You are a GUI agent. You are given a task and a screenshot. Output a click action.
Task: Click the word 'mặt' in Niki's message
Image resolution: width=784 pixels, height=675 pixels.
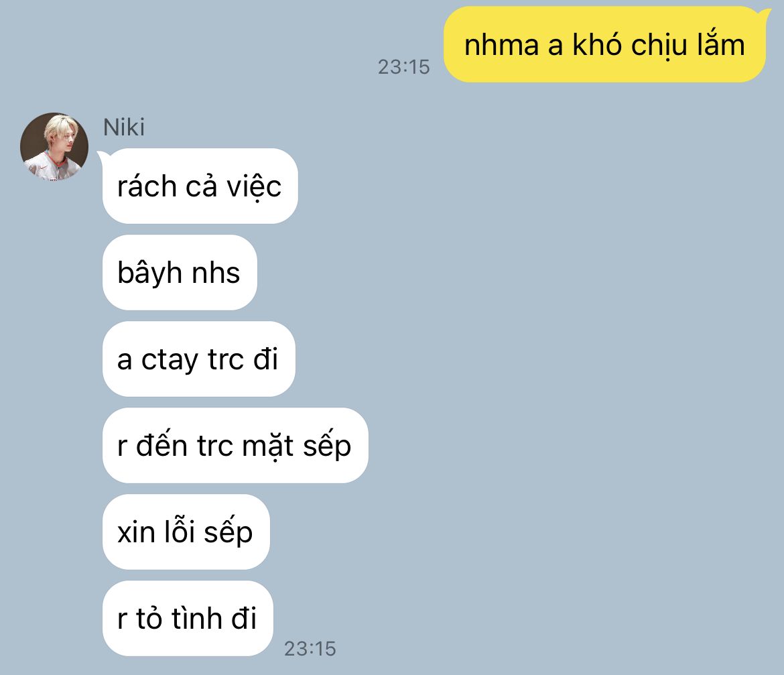click(x=267, y=446)
